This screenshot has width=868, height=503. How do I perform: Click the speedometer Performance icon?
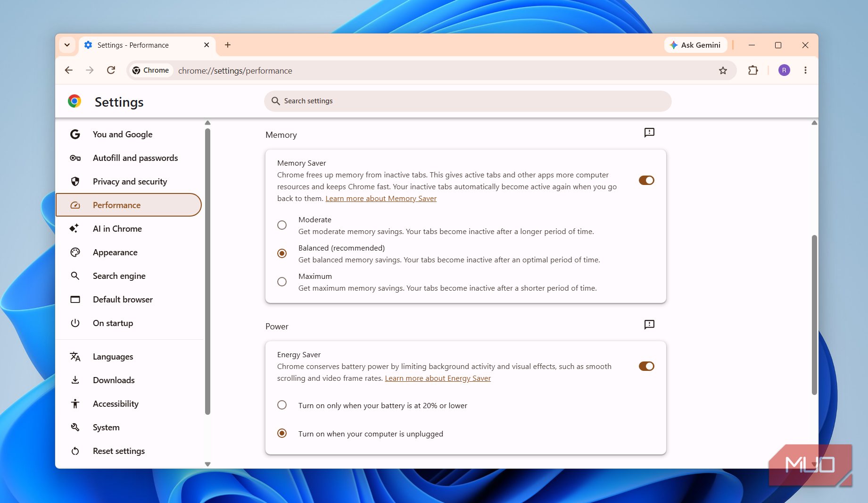75,205
